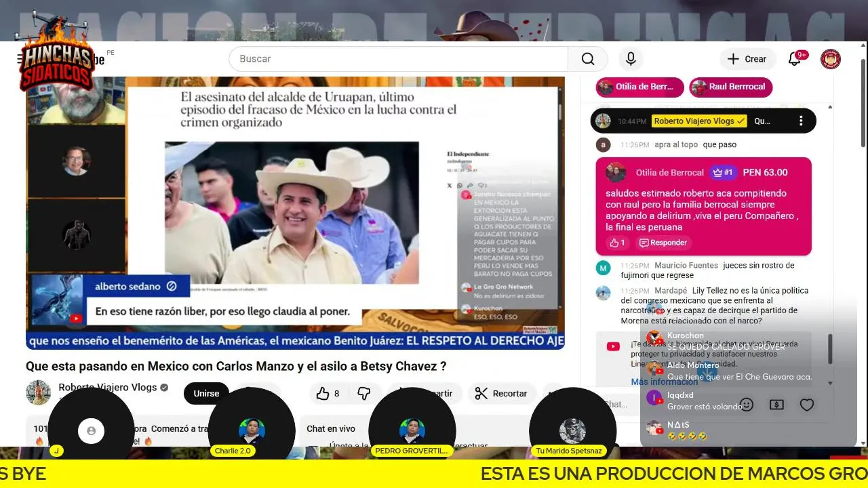Image resolution: width=868 pixels, height=488 pixels.
Task: Send a heart reaction in chat
Action: tap(807, 405)
